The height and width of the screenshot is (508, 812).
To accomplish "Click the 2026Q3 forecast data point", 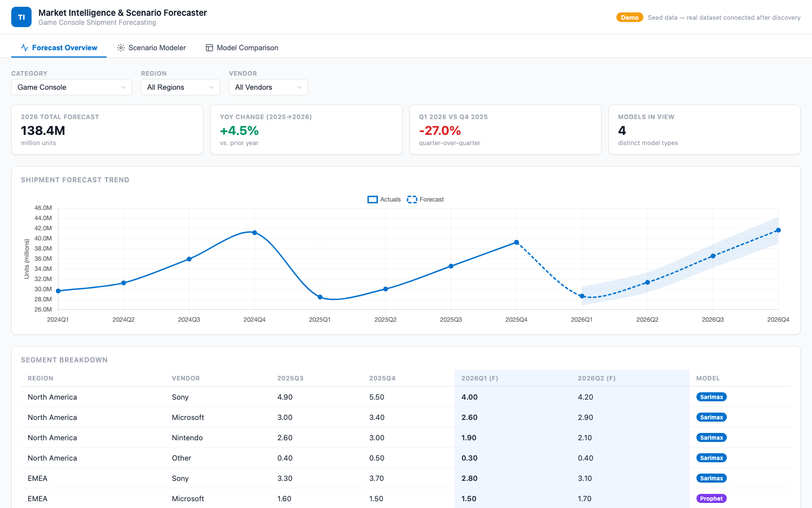I will point(713,256).
